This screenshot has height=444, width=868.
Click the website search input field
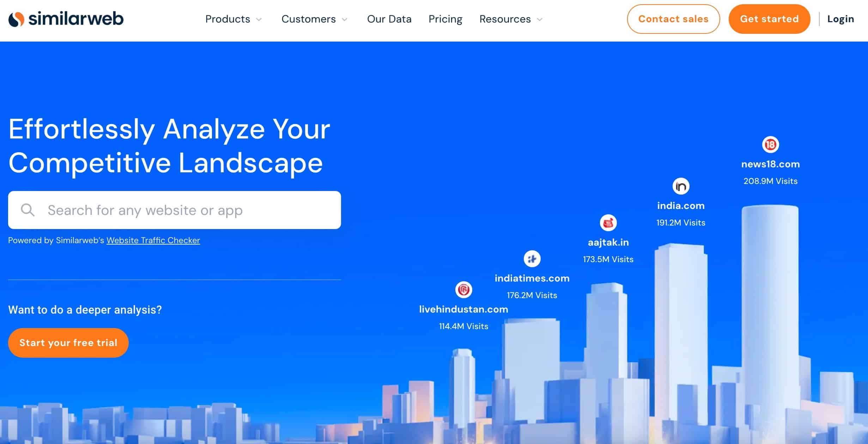pyautogui.click(x=175, y=210)
